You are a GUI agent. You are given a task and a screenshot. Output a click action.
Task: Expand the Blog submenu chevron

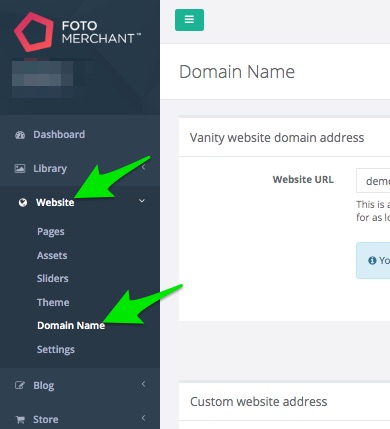pyautogui.click(x=143, y=384)
